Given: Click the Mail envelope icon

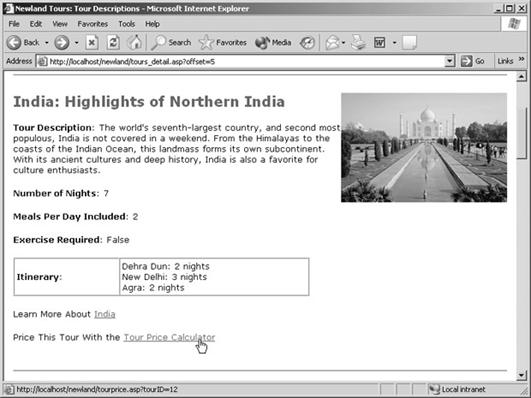Looking at the screenshot, I should [x=333, y=43].
